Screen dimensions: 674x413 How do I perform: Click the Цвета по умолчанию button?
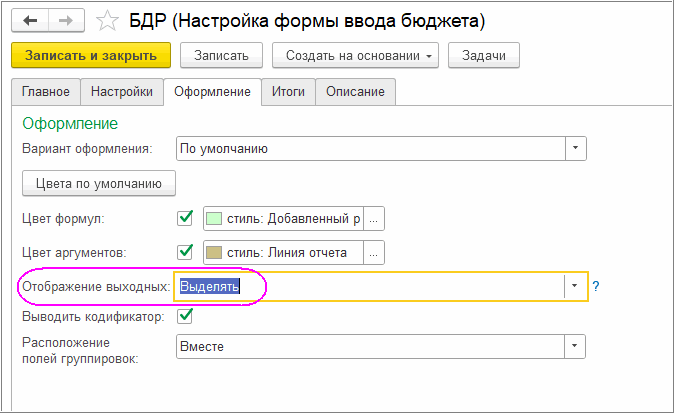pos(99,183)
